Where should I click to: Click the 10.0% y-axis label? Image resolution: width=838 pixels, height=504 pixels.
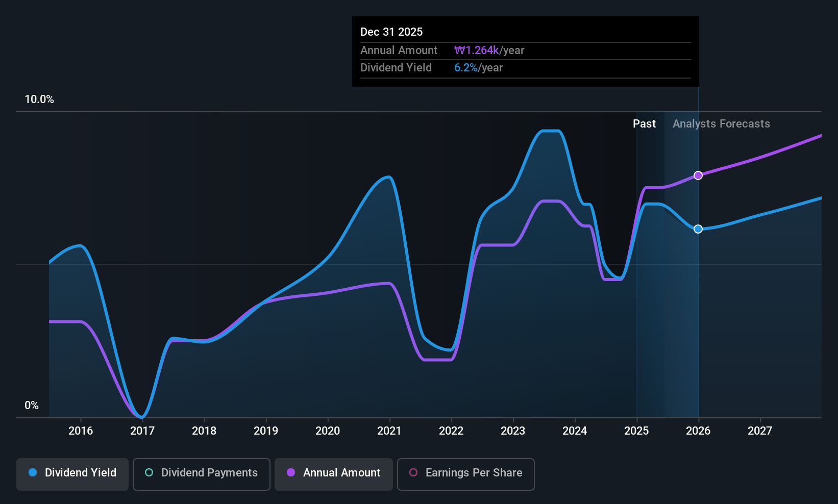(39, 99)
